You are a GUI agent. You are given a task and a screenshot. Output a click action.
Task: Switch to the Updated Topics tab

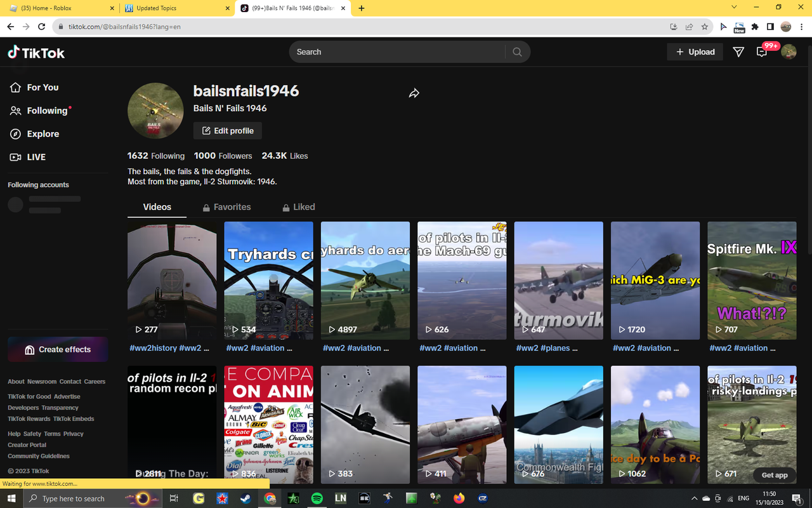pyautogui.click(x=176, y=8)
